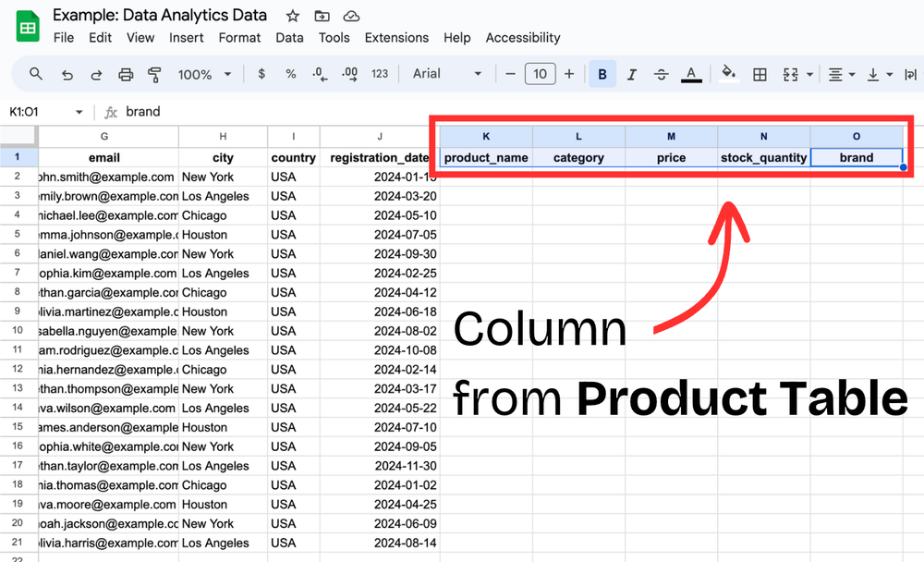Screen dimensions: 924x562
Task: Decrease decimal places icon
Action: (x=321, y=74)
